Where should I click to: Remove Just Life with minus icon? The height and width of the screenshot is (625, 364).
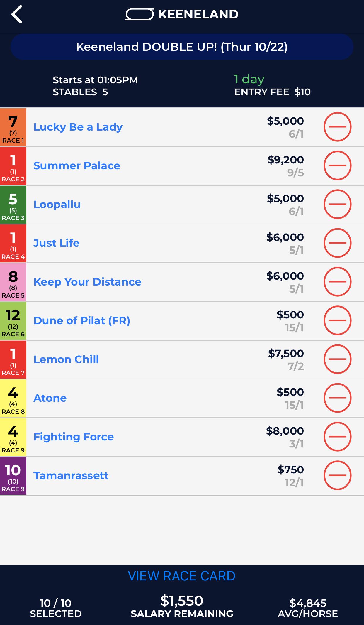click(337, 243)
